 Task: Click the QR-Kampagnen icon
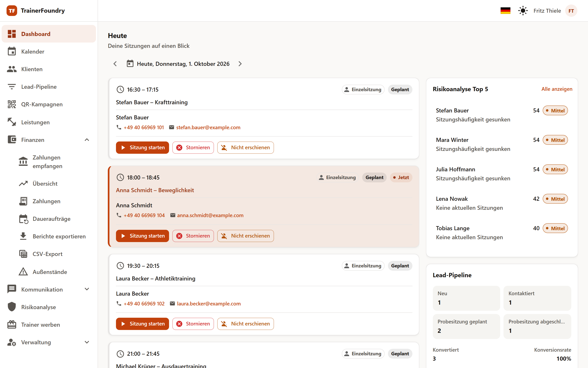[12, 104]
